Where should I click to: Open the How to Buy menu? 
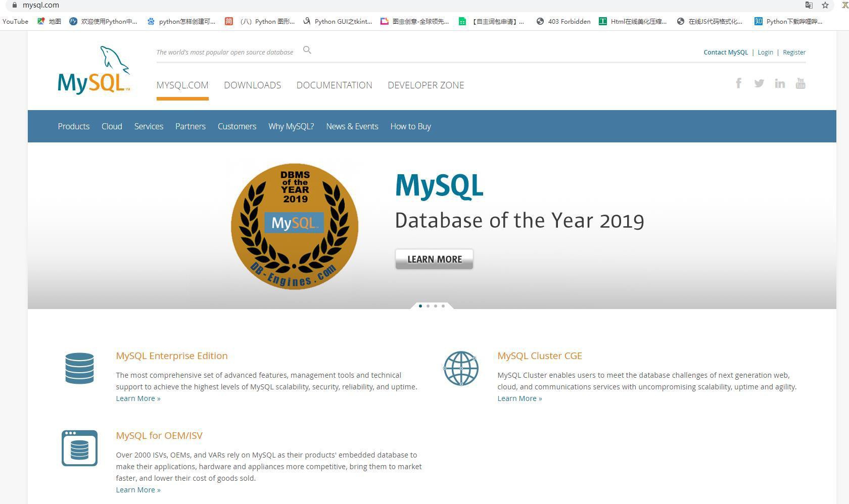point(410,126)
